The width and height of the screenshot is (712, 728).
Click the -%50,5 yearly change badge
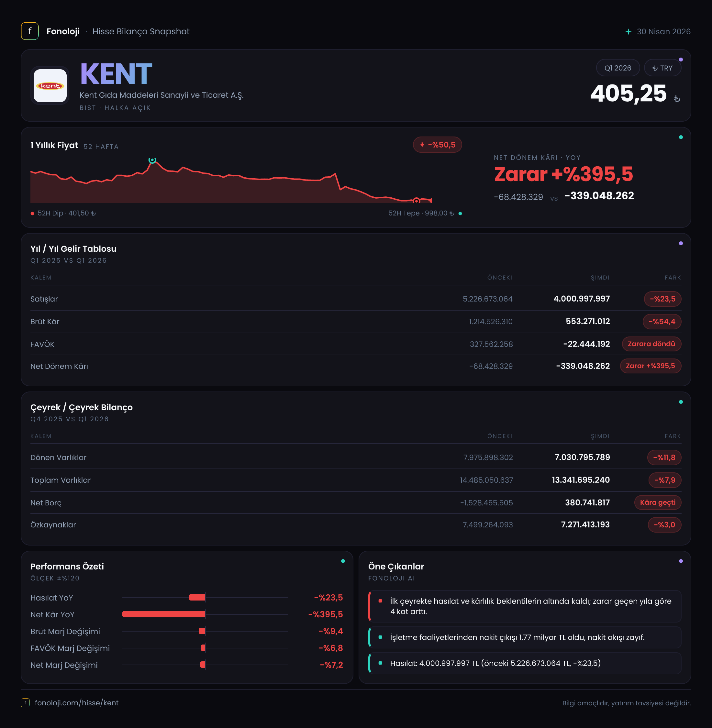pyautogui.click(x=437, y=145)
